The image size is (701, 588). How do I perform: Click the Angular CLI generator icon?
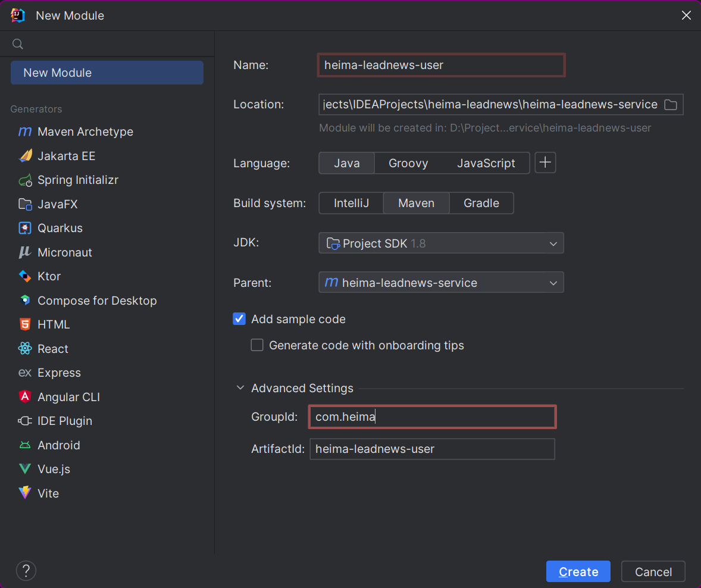[x=25, y=397]
